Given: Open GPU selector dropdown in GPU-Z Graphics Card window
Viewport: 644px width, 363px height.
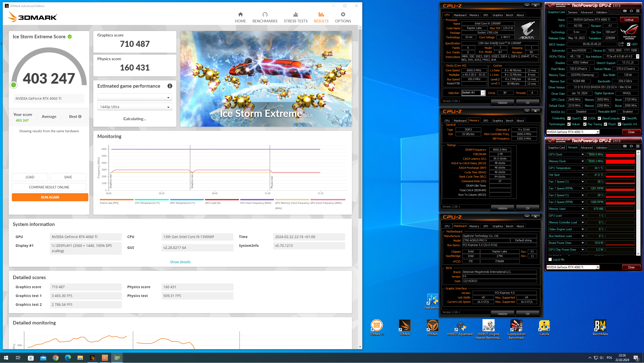Looking at the screenshot, I should [x=573, y=132].
